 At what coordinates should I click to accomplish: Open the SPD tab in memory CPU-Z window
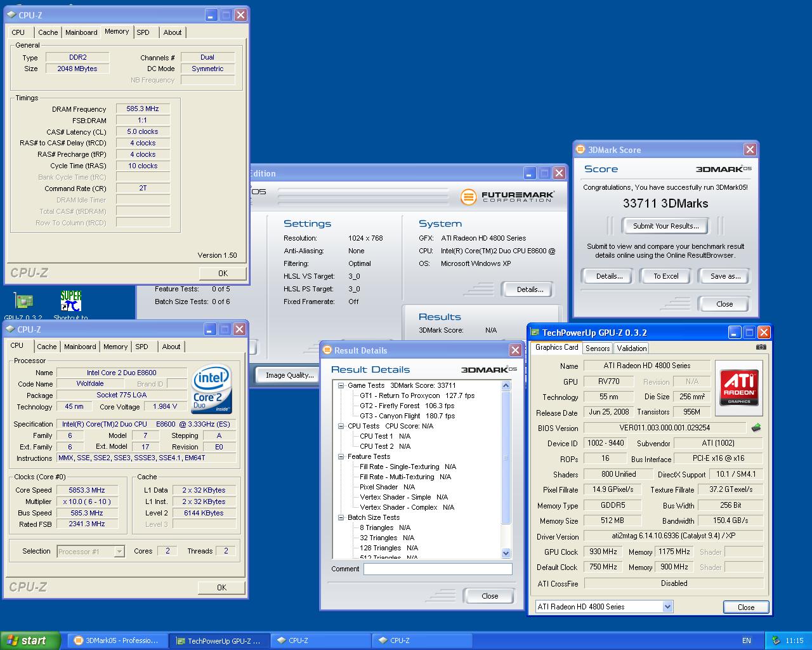(x=143, y=32)
